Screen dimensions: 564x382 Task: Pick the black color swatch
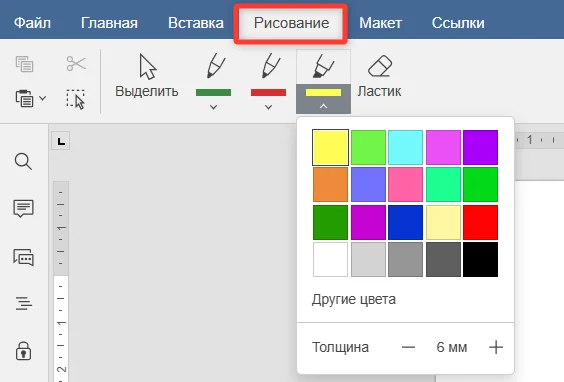pyautogui.click(x=481, y=259)
